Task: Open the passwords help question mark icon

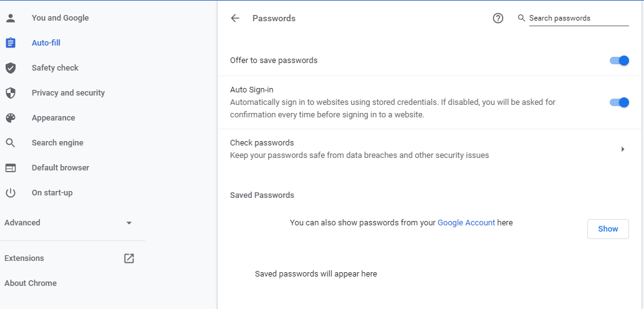Action: 497,18
